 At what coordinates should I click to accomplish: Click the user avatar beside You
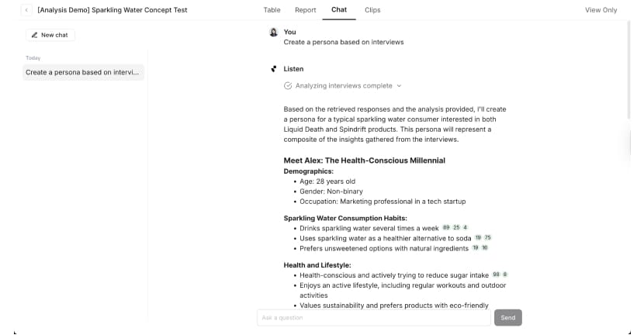(273, 33)
